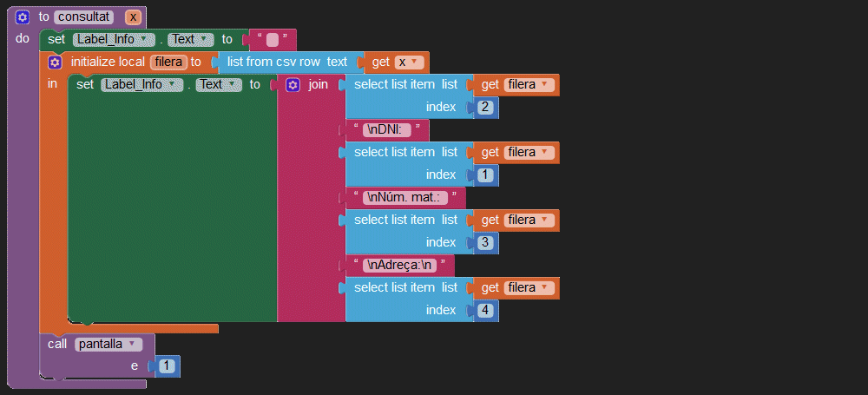Edit the \nAdreça:\n text string
The image size is (868, 395).
pyautogui.click(x=399, y=266)
